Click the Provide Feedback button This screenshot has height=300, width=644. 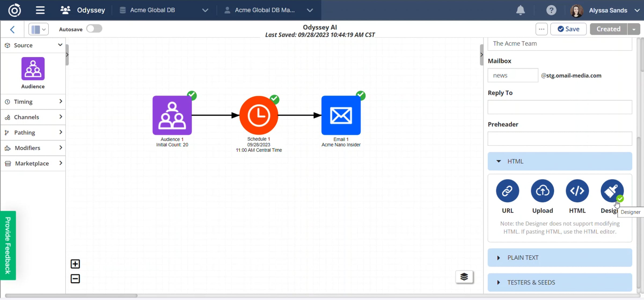8,245
